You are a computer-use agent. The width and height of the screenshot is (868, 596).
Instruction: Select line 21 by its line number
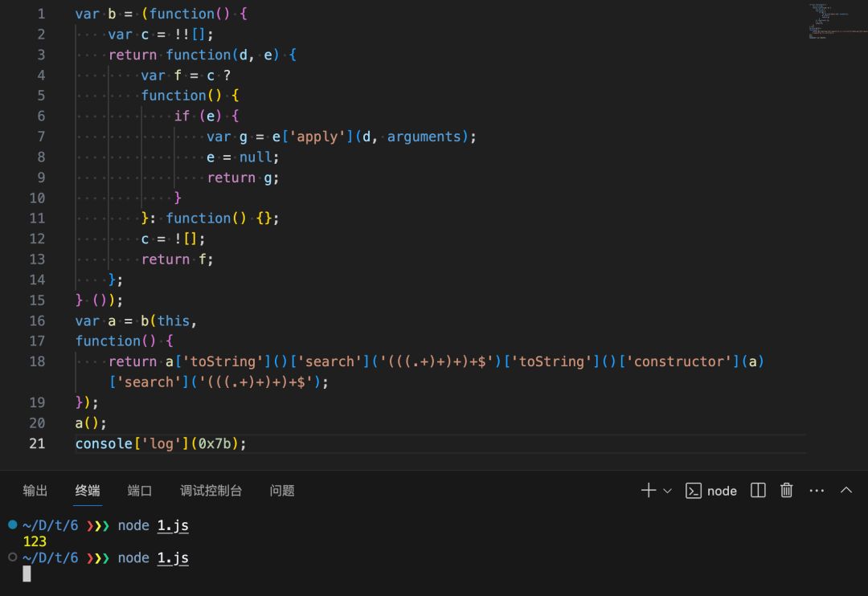(x=37, y=443)
